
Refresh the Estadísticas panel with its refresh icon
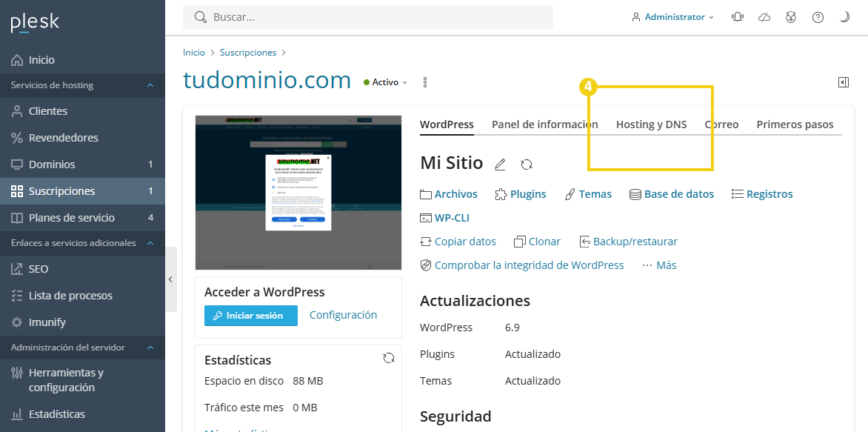(389, 357)
